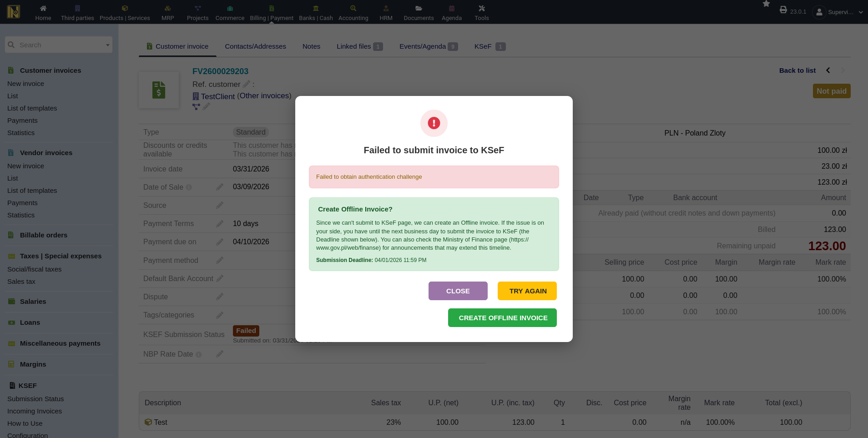Expand the Supervisor user dropdown
This screenshot has width=868, height=438.
pos(860,12)
